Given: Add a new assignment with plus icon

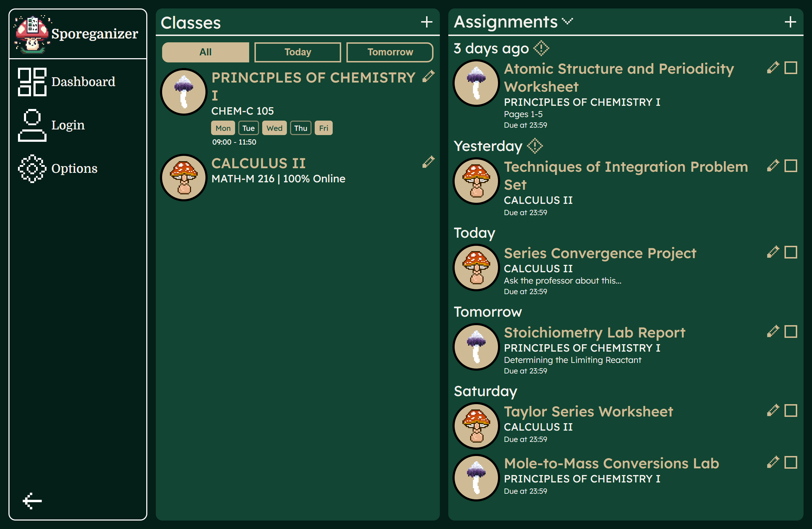Looking at the screenshot, I should tap(790, 22).
